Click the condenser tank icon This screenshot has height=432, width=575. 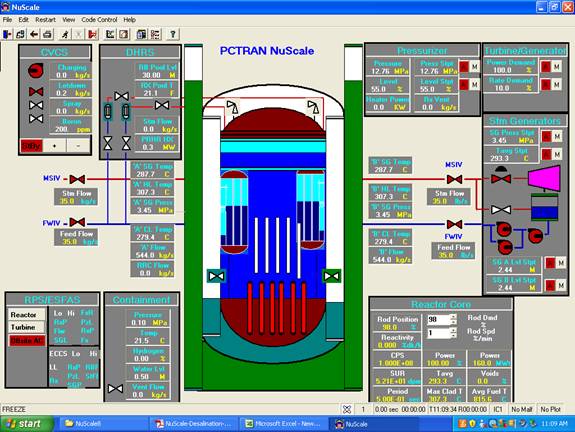[545, 207]
